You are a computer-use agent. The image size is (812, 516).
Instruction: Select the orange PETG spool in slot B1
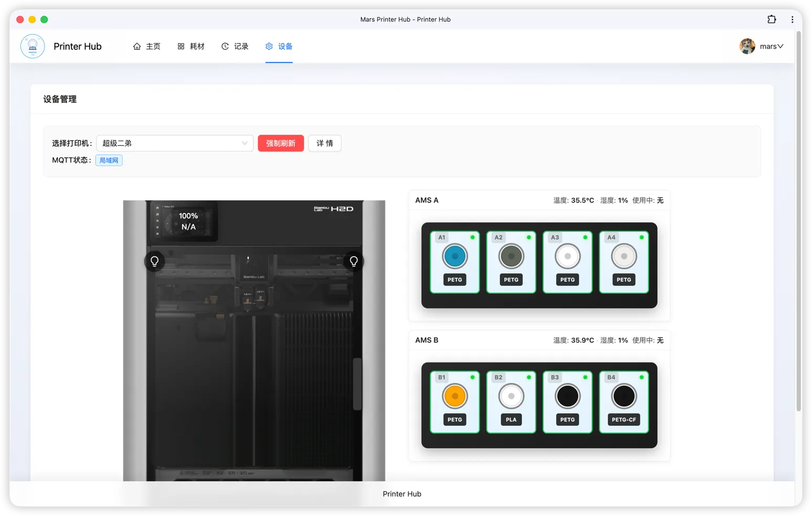[455, 396]
